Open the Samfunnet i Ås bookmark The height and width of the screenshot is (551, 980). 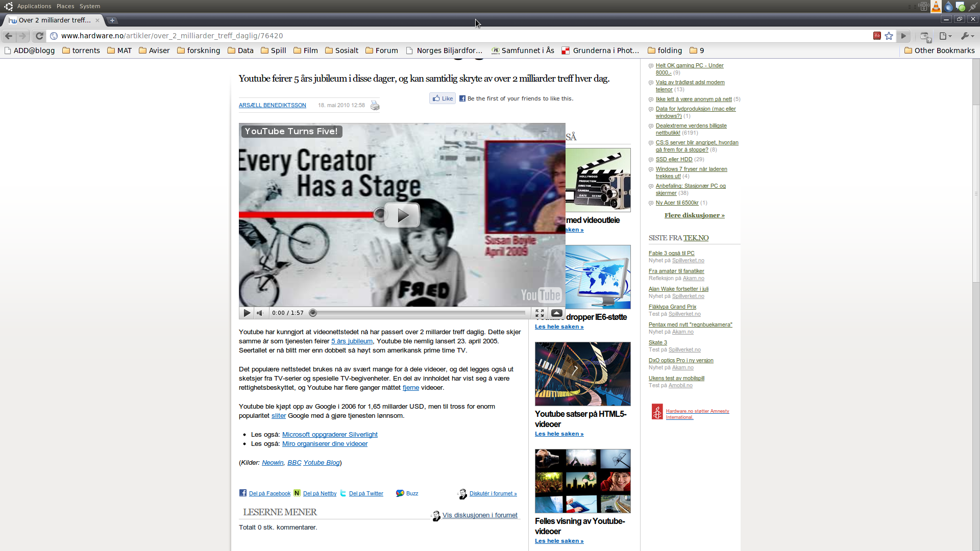523,51
